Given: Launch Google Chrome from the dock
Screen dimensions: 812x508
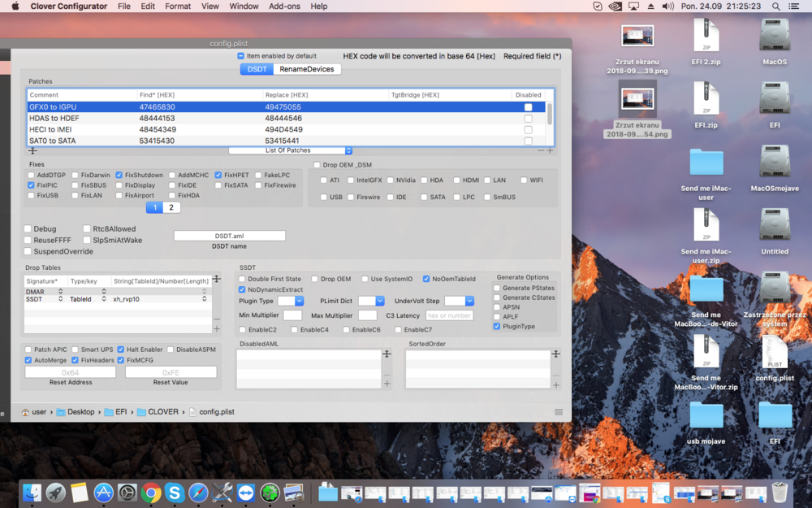Looking at the screenshot, I should tap(150, 493).
